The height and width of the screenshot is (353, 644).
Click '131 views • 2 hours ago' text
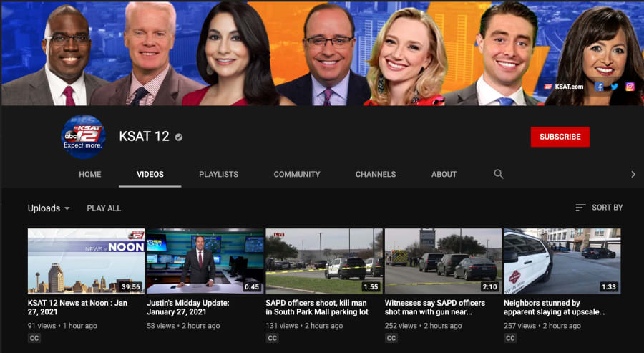click(x=304, y=326)
